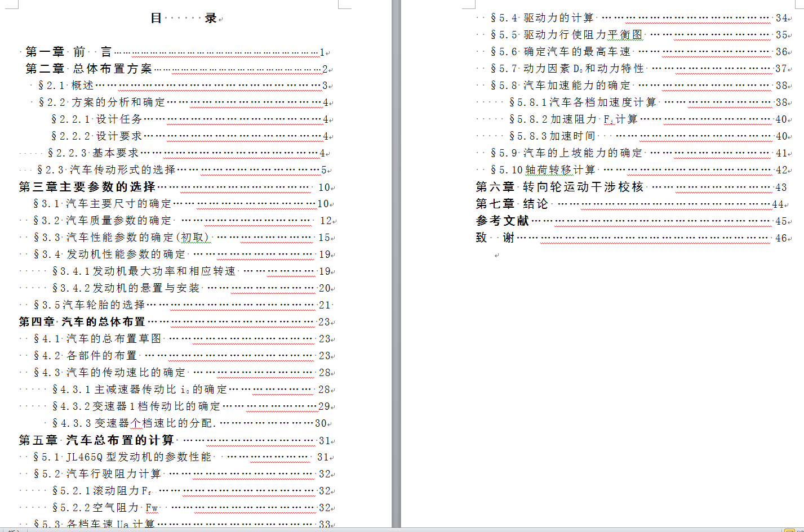The height and width of the screenshot is (532, 804).
Task: Choose the §5.2.1 滚动阻力 entry
Action: (192, 491)
